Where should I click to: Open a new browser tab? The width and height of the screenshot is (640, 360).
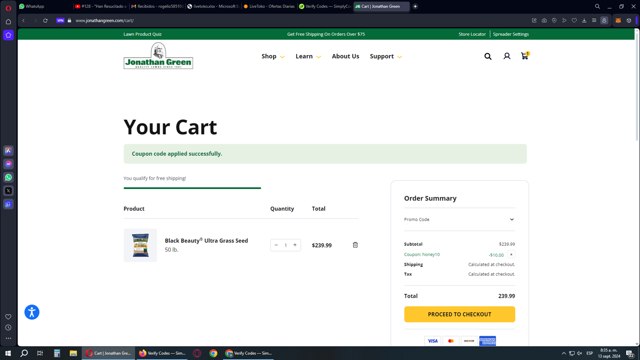point(415,7)
